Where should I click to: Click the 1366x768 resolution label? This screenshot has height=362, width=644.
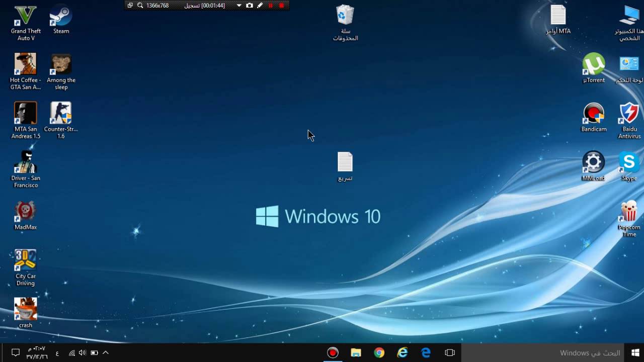[157, 6]
